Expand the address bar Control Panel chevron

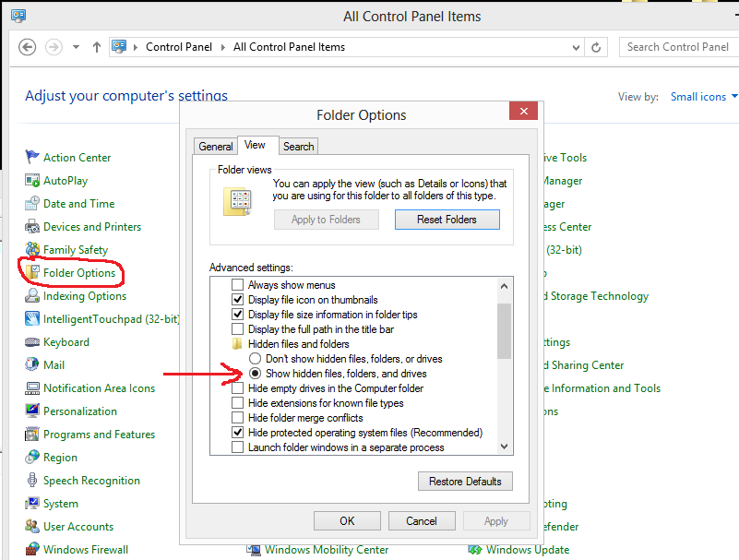coord(137,47)
